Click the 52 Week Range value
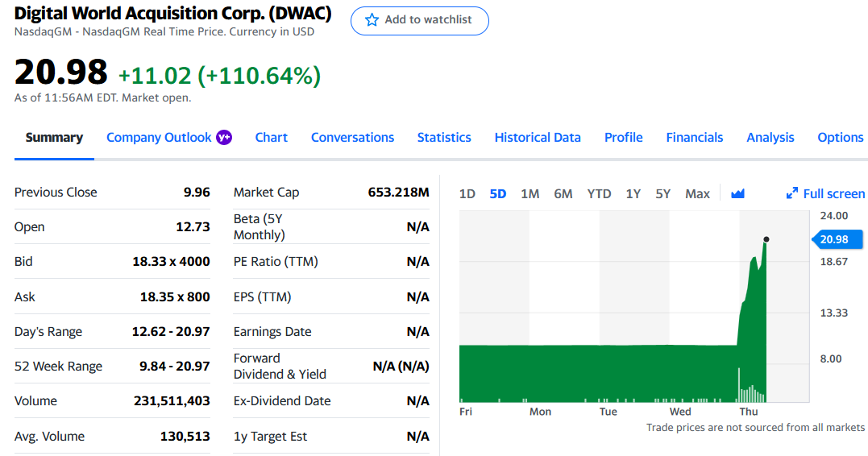 pos(174,366)
